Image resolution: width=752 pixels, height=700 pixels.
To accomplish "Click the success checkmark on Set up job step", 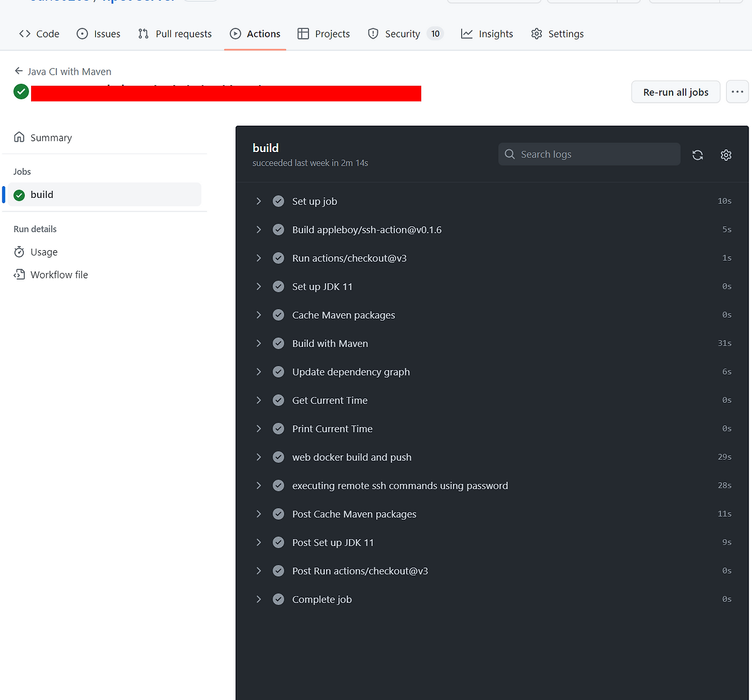I will [278, 200].
